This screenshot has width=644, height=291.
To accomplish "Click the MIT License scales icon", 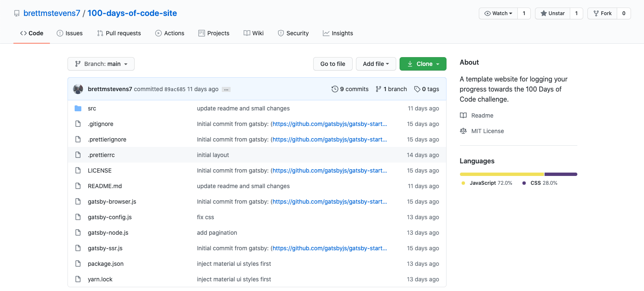I will [x=463, y=131].
